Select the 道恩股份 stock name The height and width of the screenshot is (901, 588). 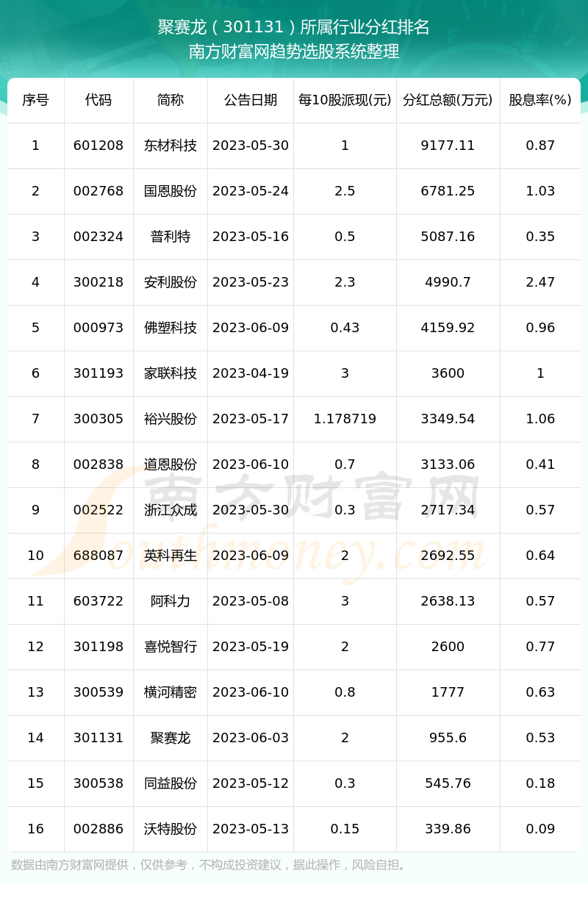click(171, 464)
